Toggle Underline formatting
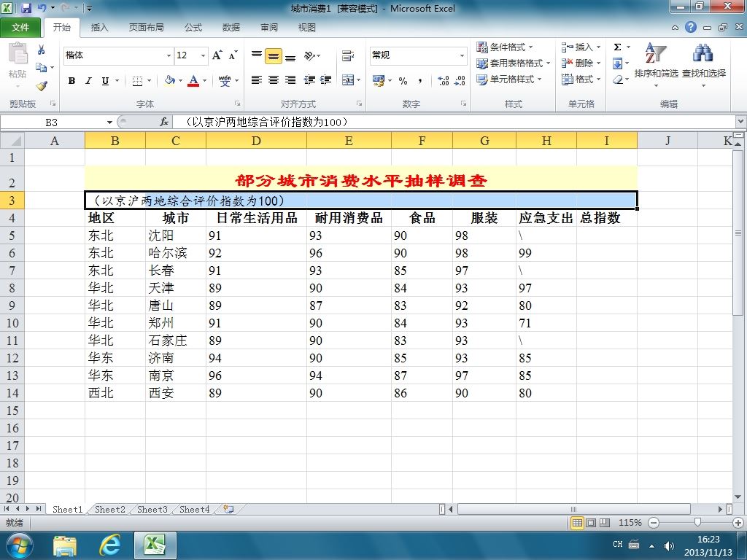The image size is (747, 560). 105,81
